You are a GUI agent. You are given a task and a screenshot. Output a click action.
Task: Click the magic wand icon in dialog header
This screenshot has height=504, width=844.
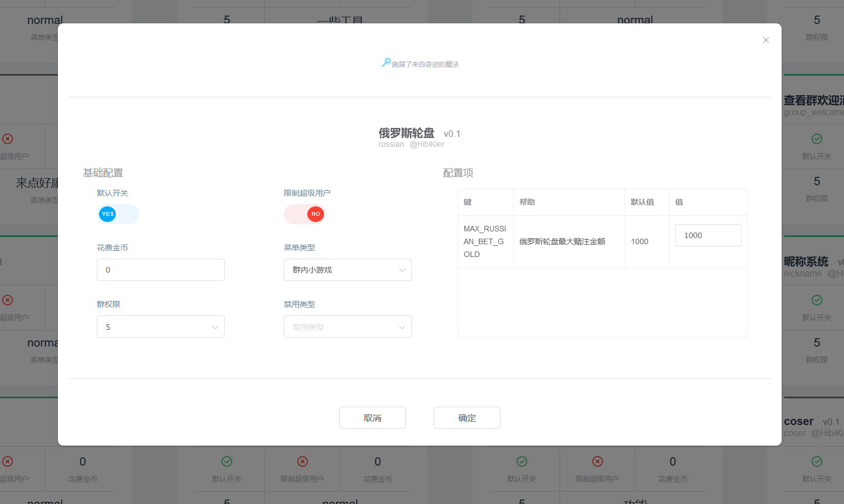click(x=386, y=62)
